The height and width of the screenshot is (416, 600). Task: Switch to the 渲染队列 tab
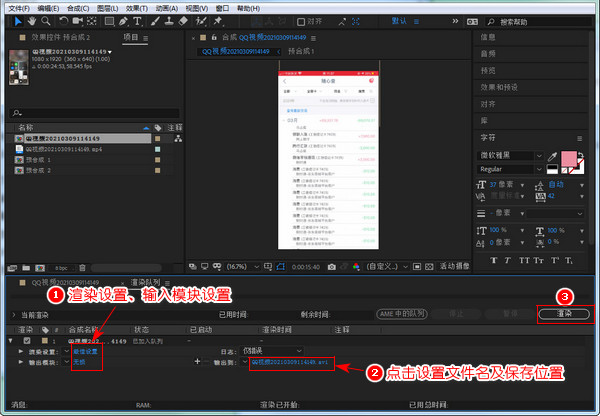click(145, 282)
